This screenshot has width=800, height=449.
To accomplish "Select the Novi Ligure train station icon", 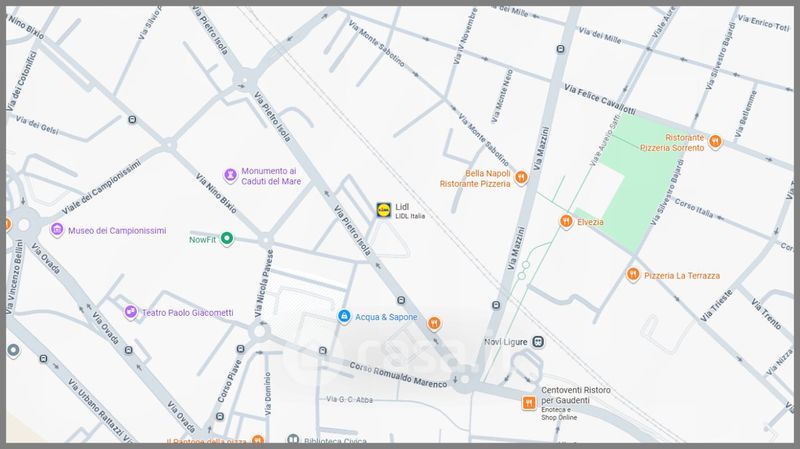I will [538, 342].
